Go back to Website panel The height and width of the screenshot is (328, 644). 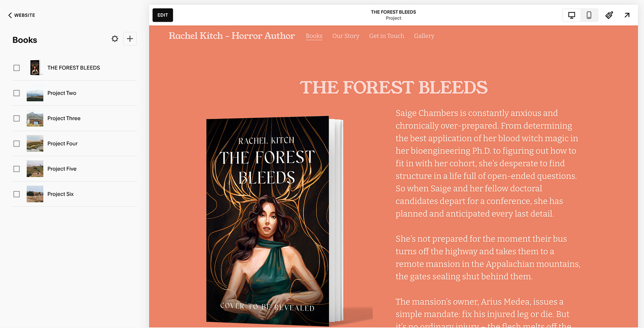pos(21,15)
